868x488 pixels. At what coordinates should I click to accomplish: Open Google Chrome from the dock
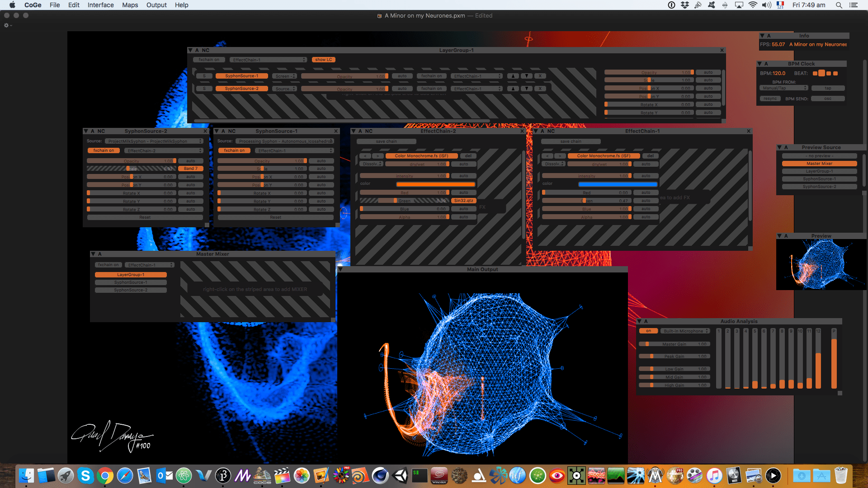click(105, 476)
